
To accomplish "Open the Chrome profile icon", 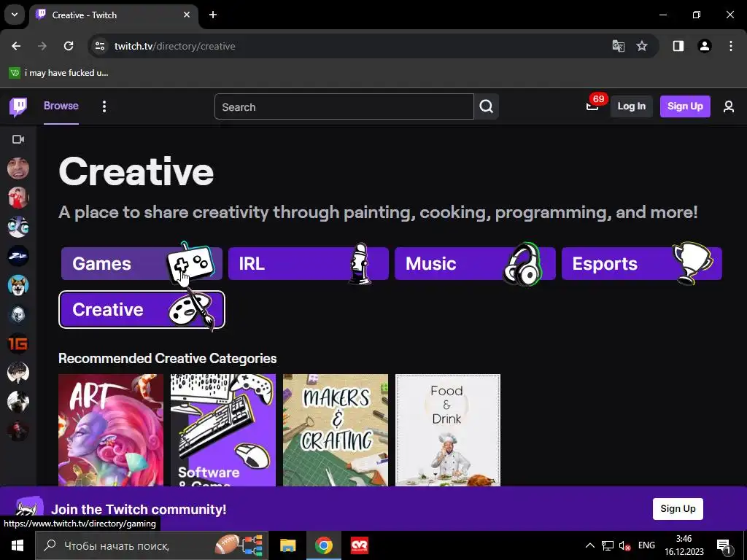I will click(x=705, y=46).
